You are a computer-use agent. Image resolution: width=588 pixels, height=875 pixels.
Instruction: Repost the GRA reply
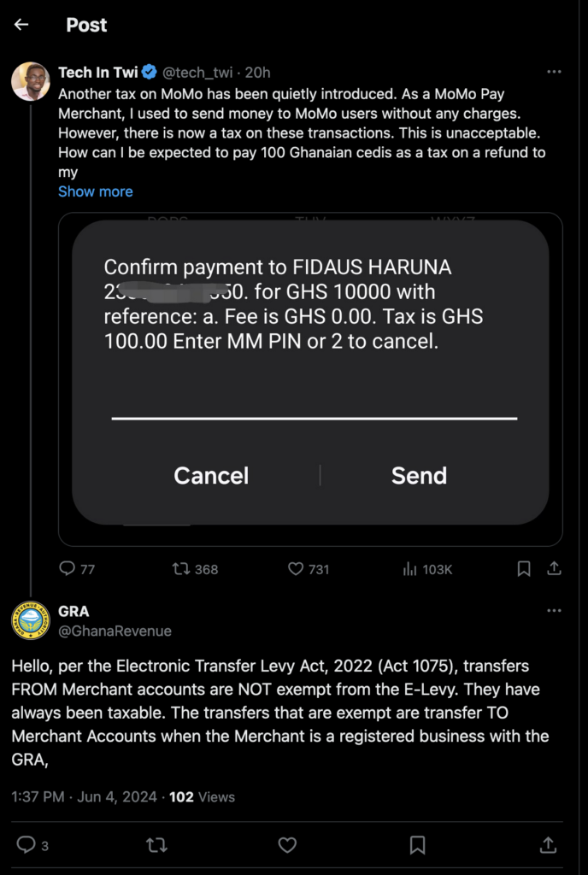point(156,845)
